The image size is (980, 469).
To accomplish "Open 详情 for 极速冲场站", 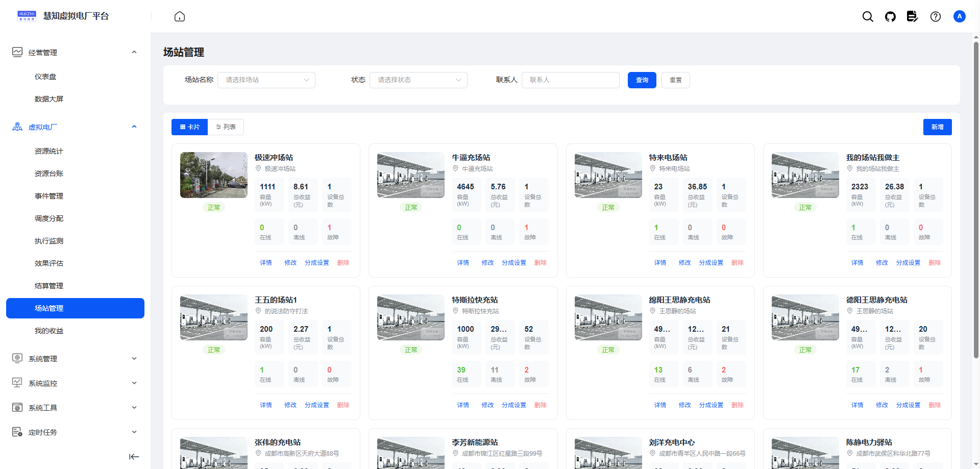I will point(266,263).
